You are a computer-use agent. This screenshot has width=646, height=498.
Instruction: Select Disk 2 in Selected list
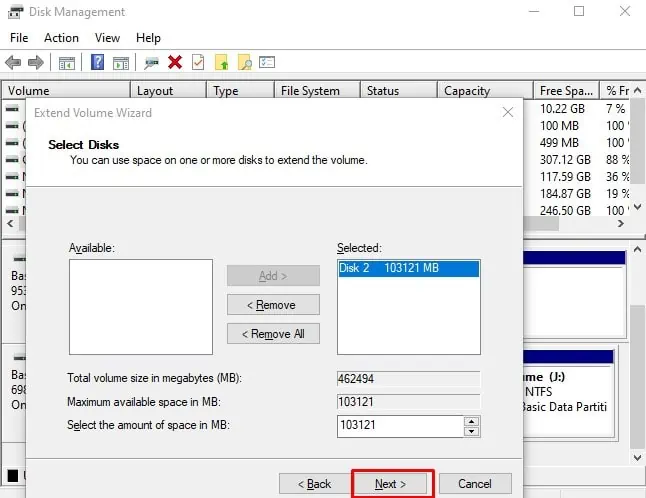408,268
